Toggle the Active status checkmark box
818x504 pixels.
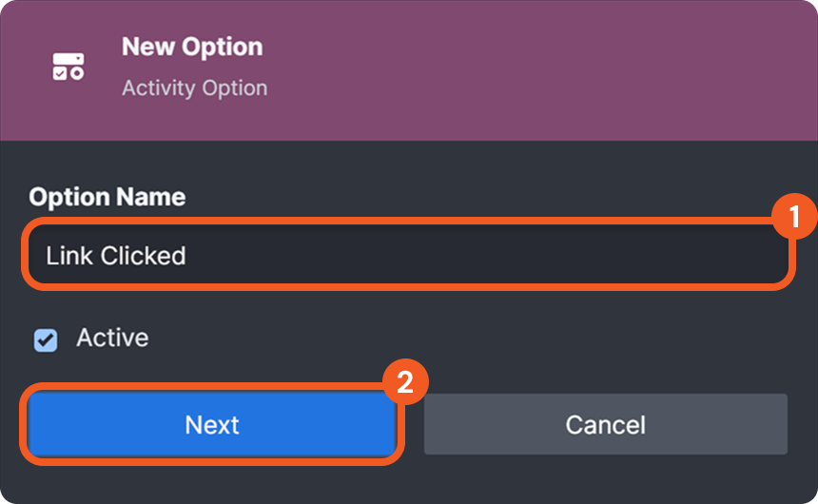click(46, 339)
